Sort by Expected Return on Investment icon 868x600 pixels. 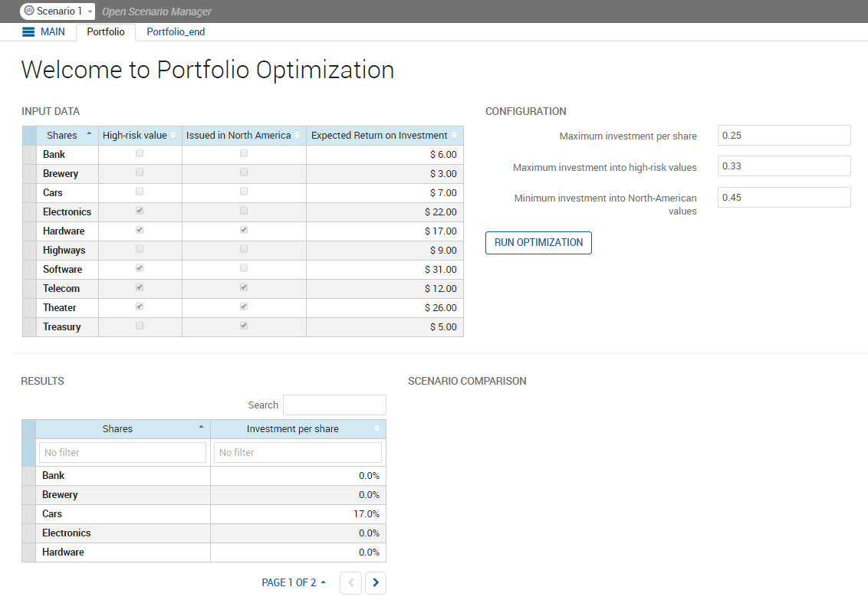coord(455,136)
